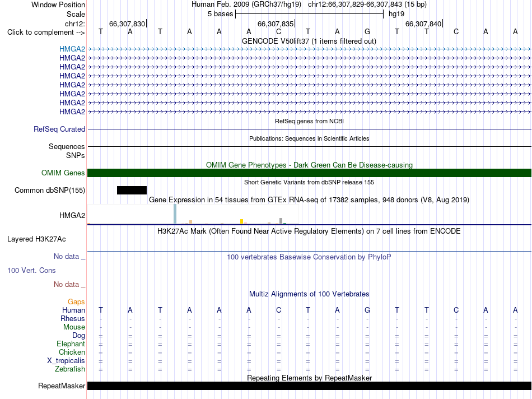Click the 'chr12:' ruler label

tap(74, 24)
